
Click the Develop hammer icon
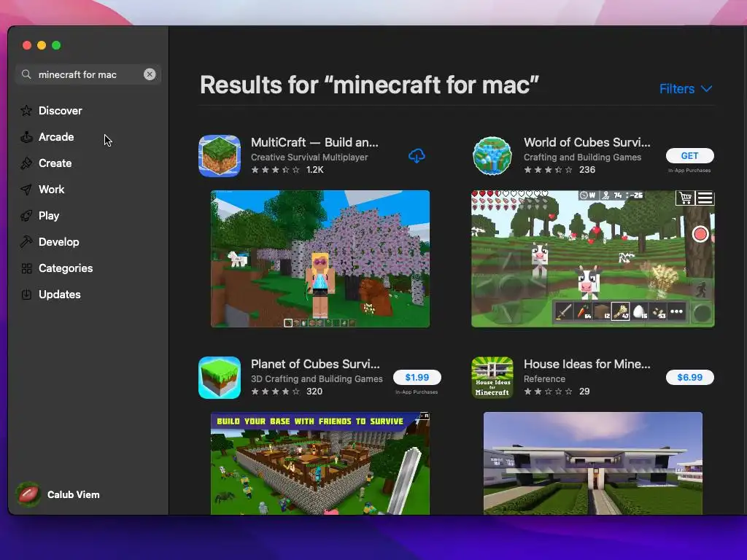point(26,242)
